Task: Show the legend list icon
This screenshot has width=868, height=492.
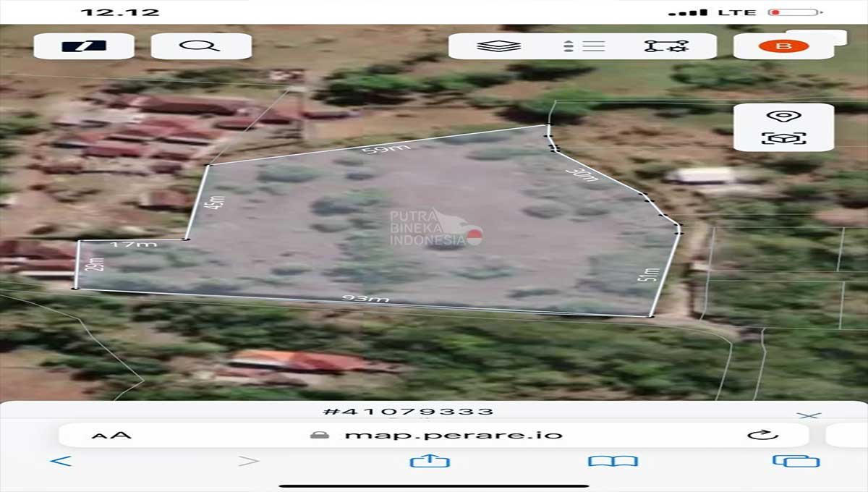Action: click(x=583, y=46)
